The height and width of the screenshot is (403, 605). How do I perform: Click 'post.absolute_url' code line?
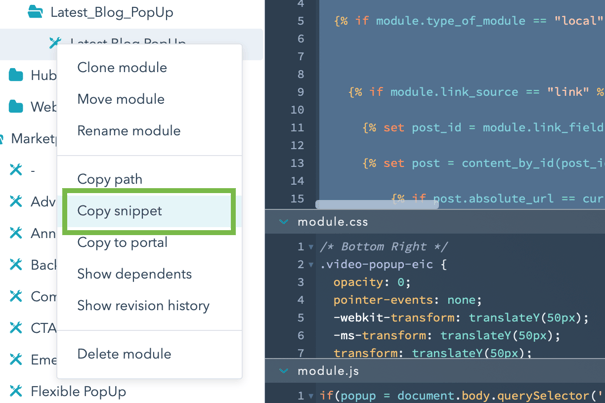[498, 198]
